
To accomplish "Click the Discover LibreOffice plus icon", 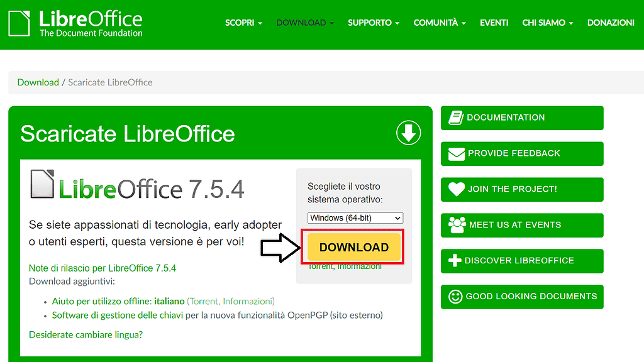I will coord(455,261).
